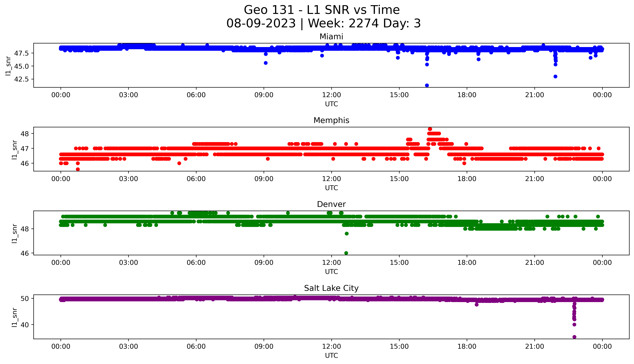Click the l1_snr y-axis label of Memphis plot
The image size is (634, 364).
15,150
